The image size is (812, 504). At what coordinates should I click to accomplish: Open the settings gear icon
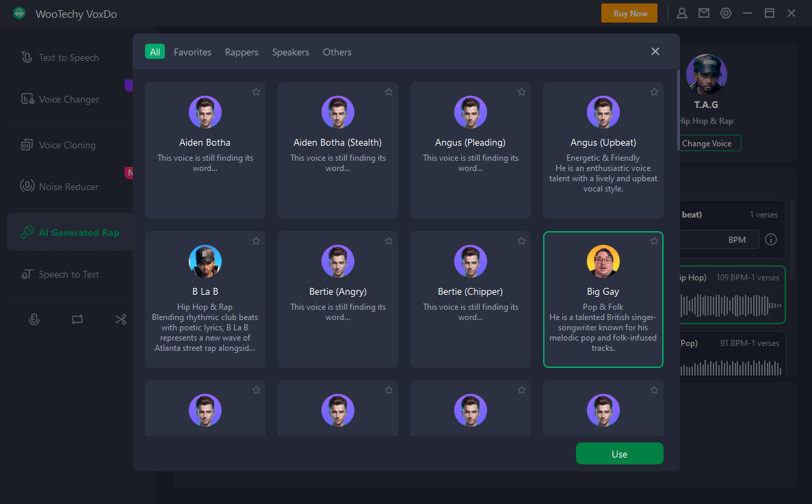(726, 13)
